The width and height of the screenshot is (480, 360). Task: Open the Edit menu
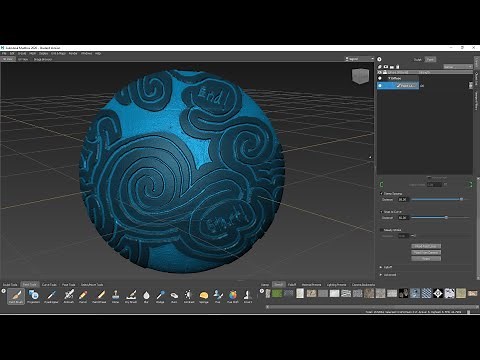(x=12, y=53)
